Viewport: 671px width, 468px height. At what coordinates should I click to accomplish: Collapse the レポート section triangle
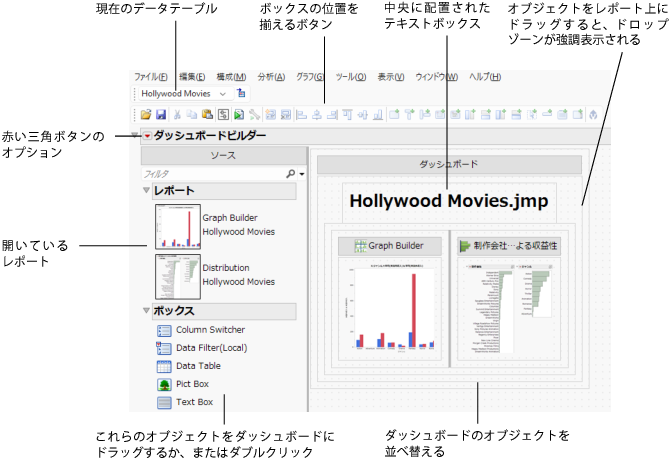coord(146,190)
